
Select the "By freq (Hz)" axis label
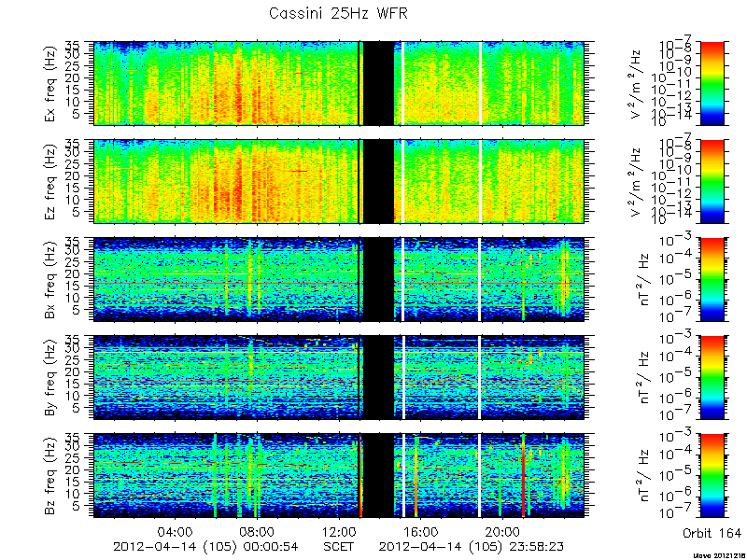pyautogui.click(x=51, y=377)
